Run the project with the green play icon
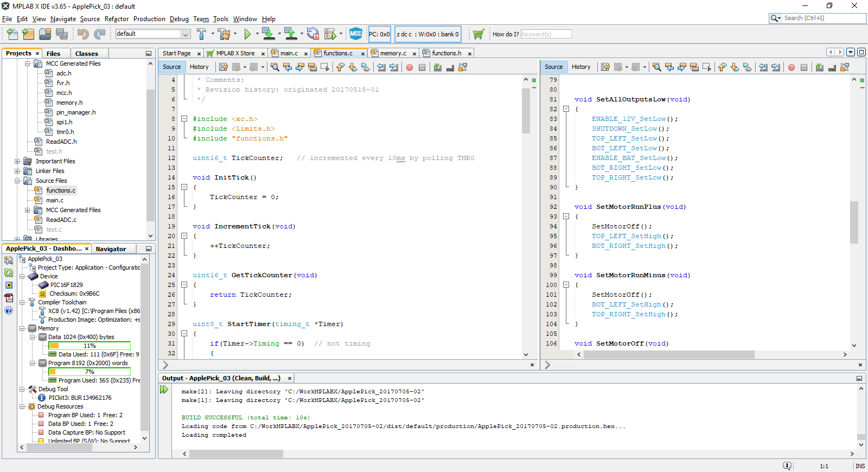 tap(247, 34)
